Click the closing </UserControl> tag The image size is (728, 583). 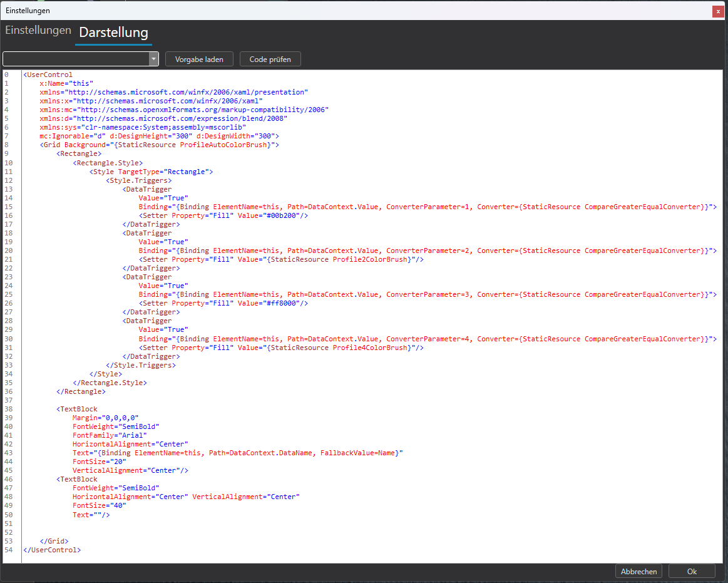(52, 550)
